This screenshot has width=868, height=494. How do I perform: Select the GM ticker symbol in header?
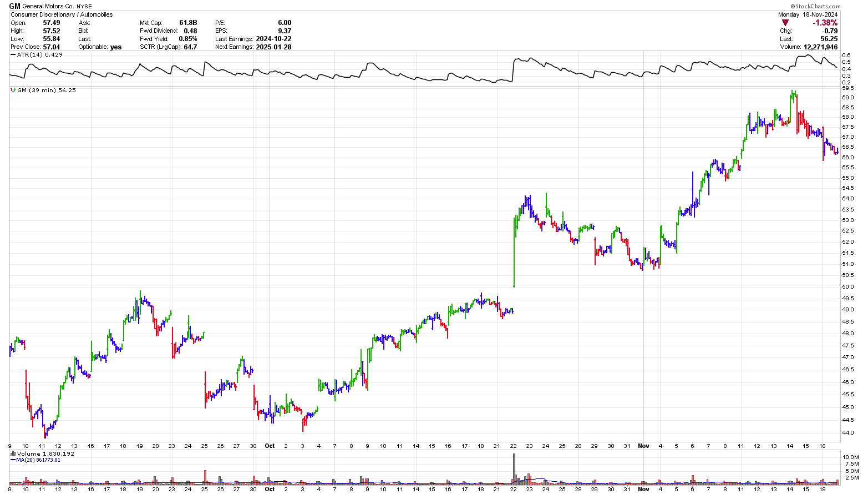(x=14, y=6)
